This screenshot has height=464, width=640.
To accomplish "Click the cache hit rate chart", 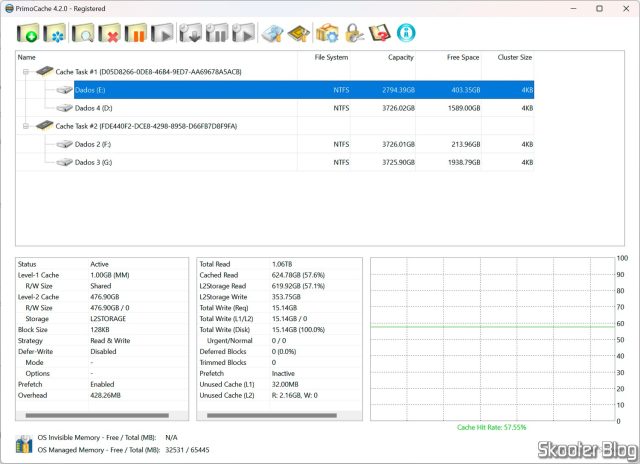I will coord(493,339).
